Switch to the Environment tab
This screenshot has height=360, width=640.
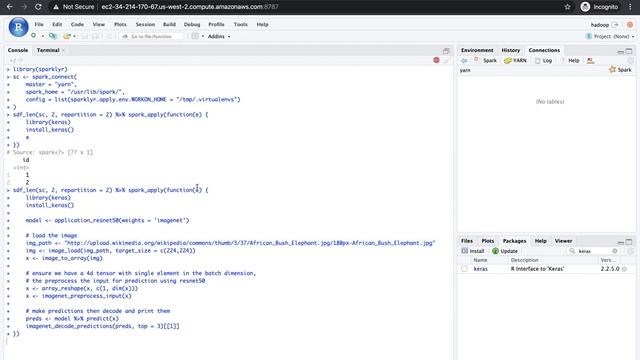(x=477, y=50)
